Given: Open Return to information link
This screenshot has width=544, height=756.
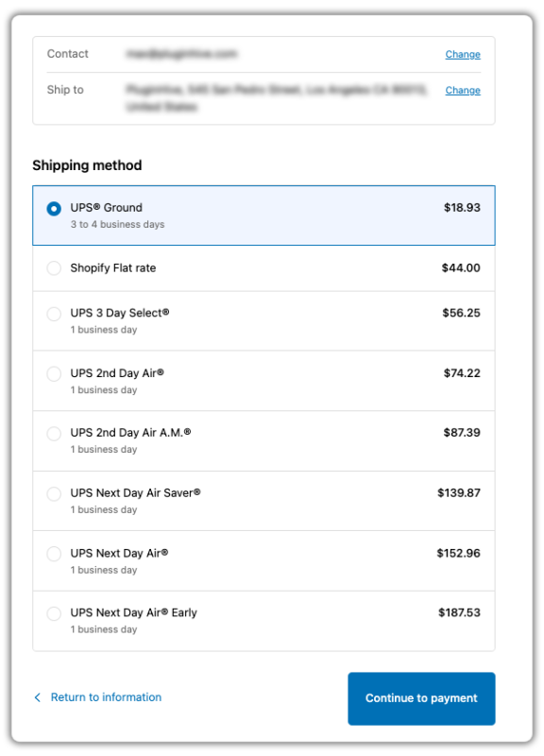Looking at the screenshot, I should [x=105, y=697].
